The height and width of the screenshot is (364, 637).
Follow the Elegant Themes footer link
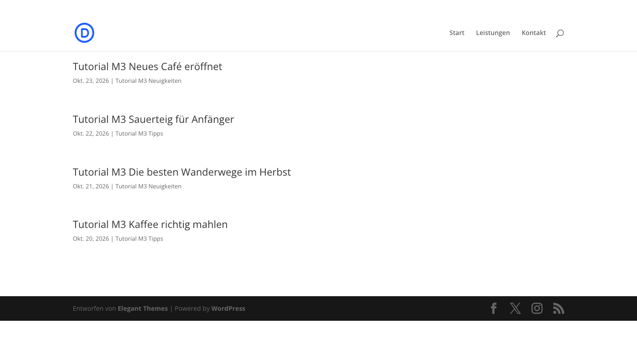(x=143, y=308)
